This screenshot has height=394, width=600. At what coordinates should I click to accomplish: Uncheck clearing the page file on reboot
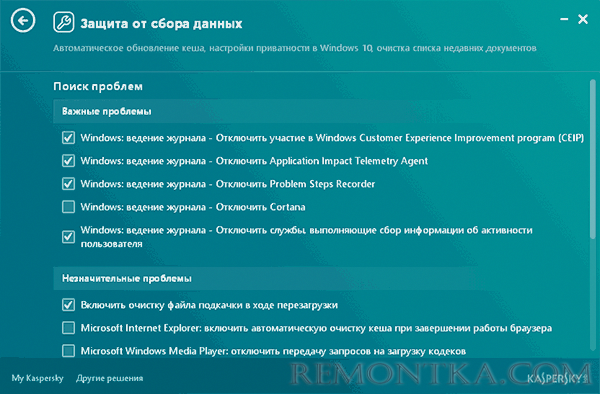tap(68, 305)
